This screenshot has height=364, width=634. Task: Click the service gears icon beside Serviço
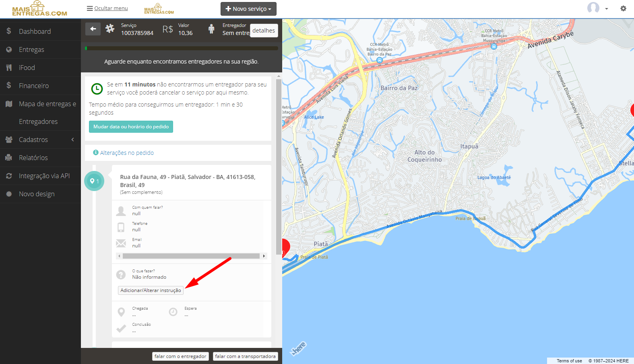110,29
